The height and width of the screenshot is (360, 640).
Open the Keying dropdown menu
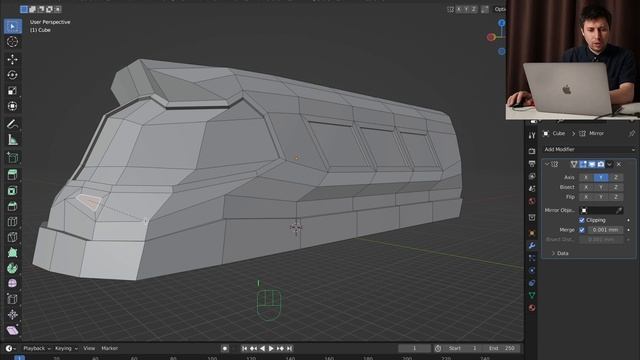click(66, 349)
